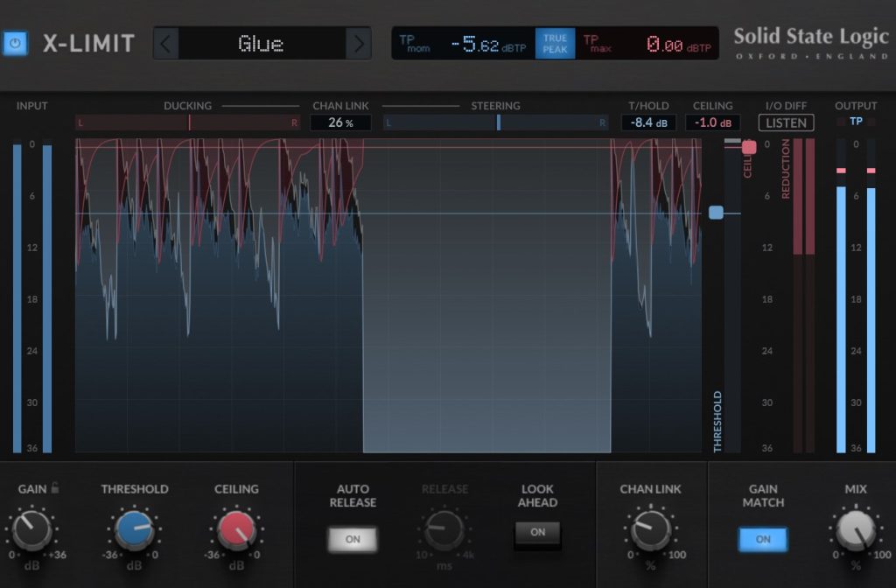
Task: Toggle the plugin power bypass button
Action: click(x=15, y=43)
